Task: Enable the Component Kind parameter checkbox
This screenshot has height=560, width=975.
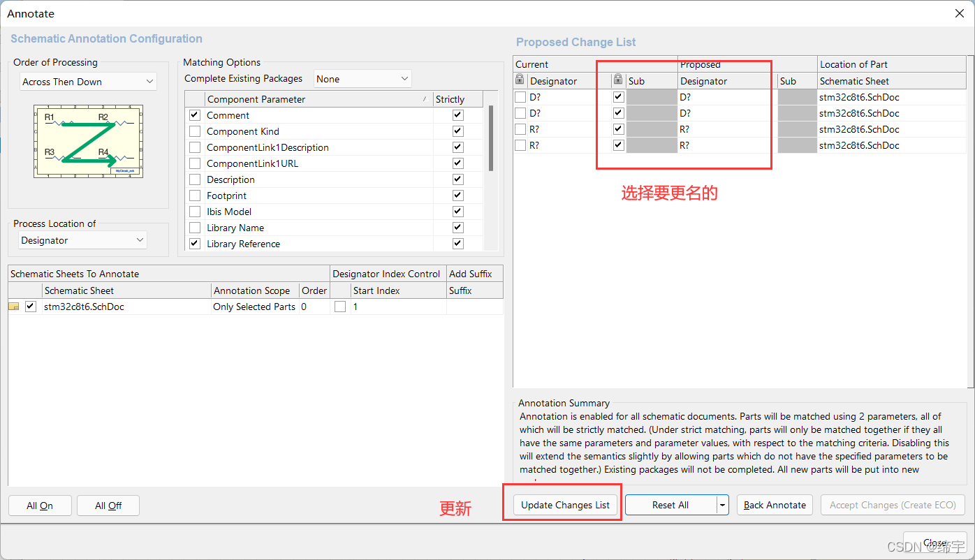Action: 195,131
